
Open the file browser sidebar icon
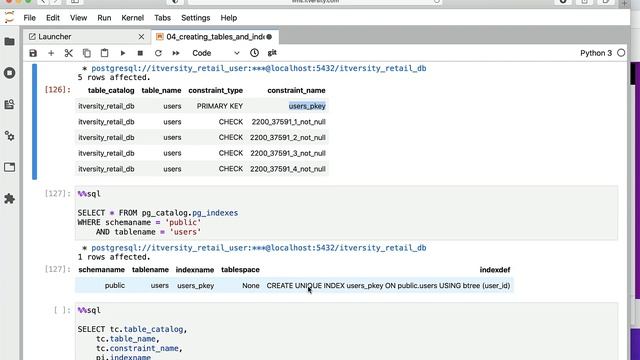tap(9, 42)
